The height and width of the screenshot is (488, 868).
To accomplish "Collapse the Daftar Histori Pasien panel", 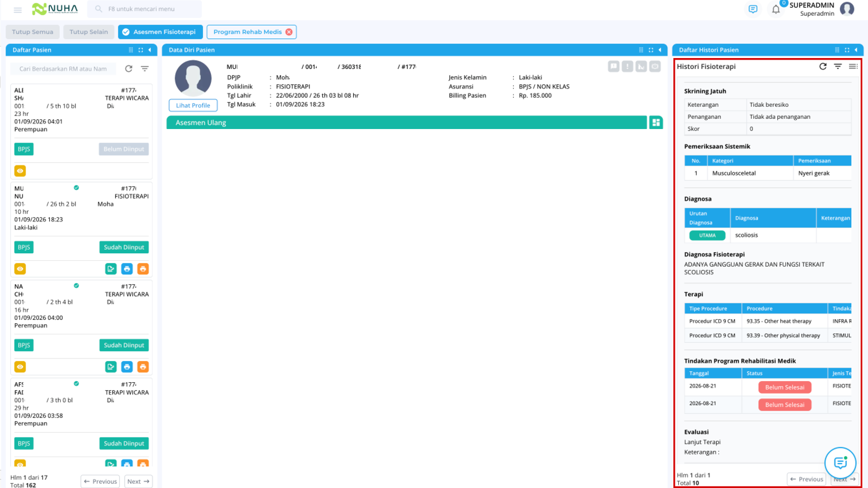I will [x=856, y=50].
